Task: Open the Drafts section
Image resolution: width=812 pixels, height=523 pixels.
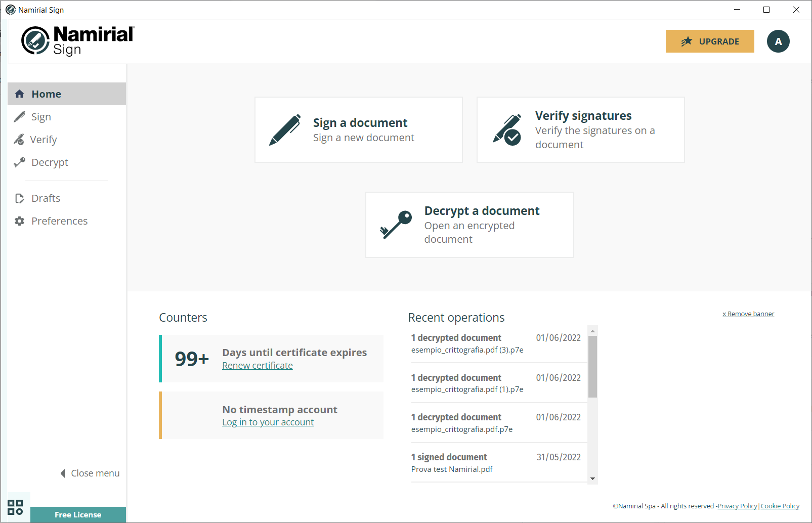Action: 67,198
